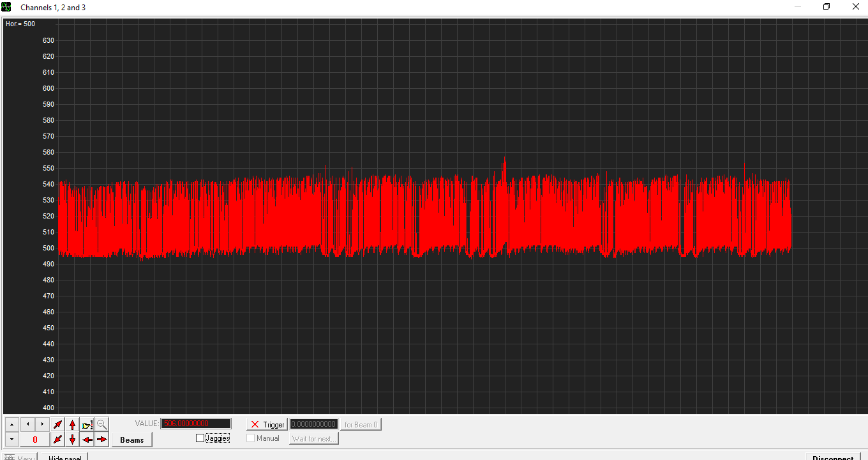This screenshot has width=868, height=460.
Task: Toggle the Manual checkbox
Action: [251, 438]
